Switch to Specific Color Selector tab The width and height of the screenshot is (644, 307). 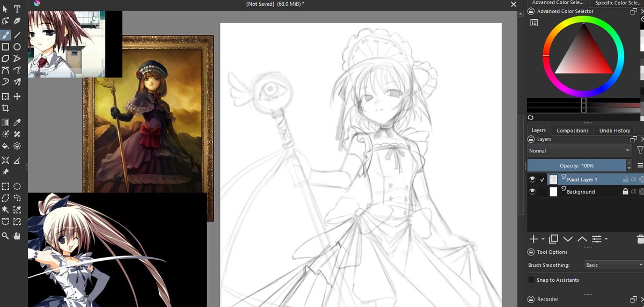coord(618,3)
